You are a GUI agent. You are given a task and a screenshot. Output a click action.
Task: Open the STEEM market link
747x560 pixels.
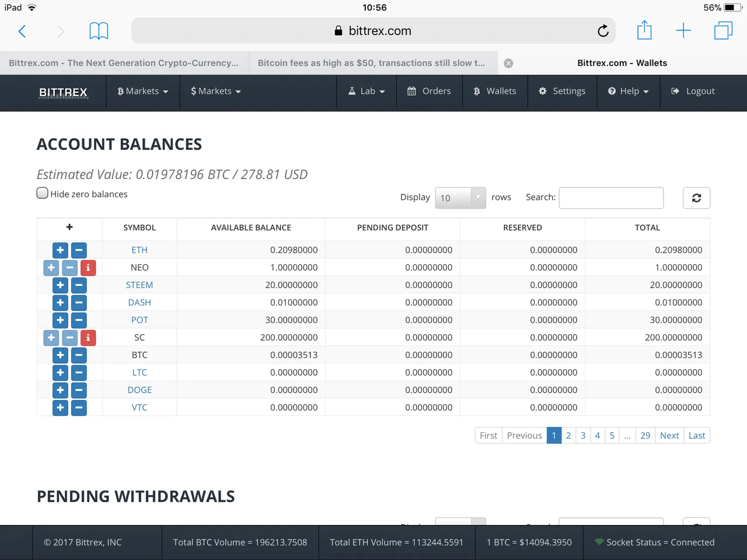[139, 285]
